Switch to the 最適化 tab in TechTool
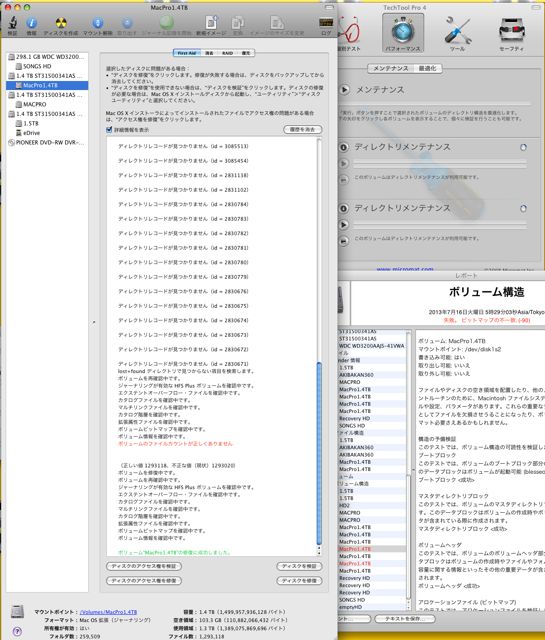This screenshot has height=640, width=545. pos(427,68)
